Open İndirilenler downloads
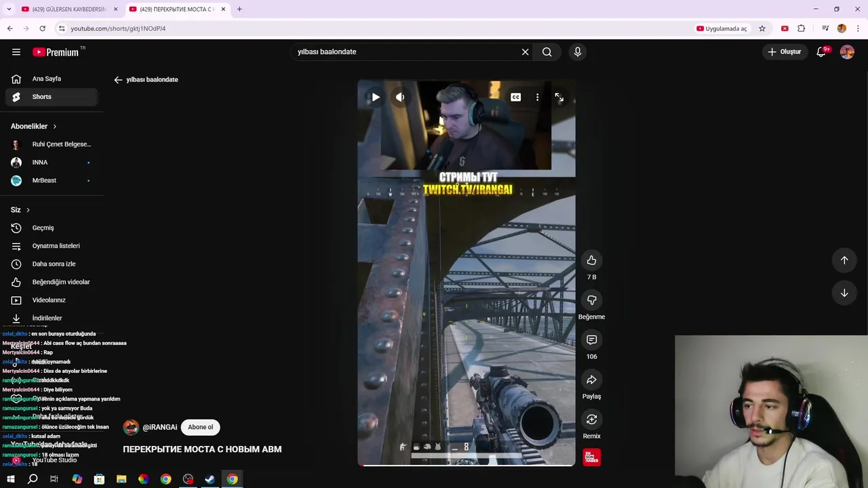 pyautogui.click(x=52, y=318)
